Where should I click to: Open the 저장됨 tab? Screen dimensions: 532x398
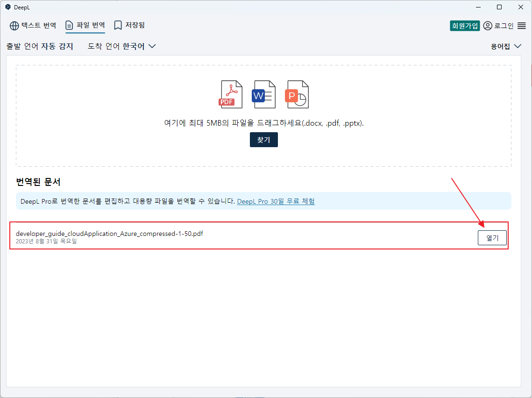pos(129,25)
